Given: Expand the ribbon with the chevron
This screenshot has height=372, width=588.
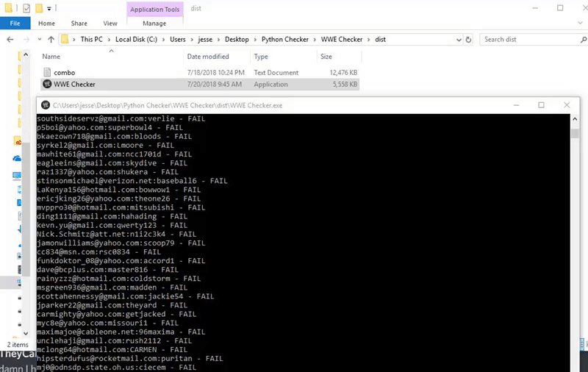Looking at the screenshot, I should (580, 24).
